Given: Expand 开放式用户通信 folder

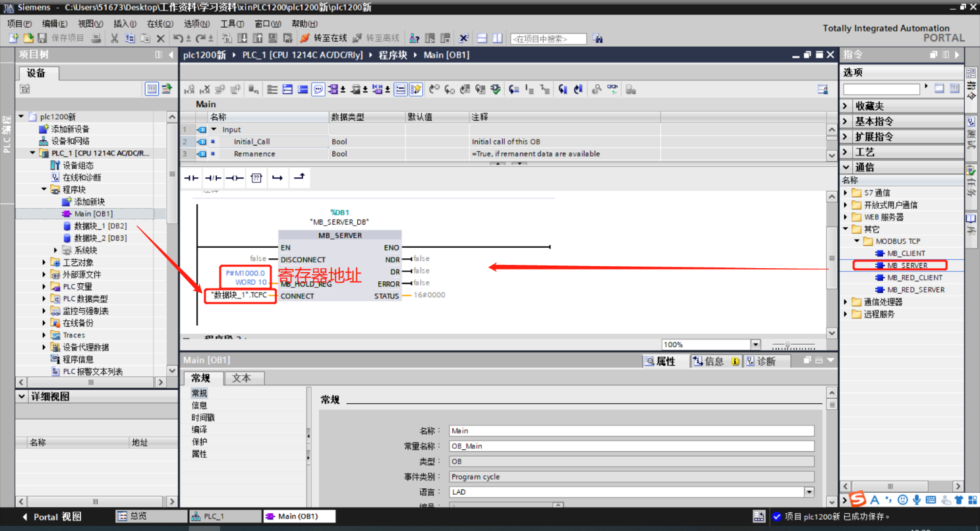Looking at the screenshot, I should click(x=846, y=205).
